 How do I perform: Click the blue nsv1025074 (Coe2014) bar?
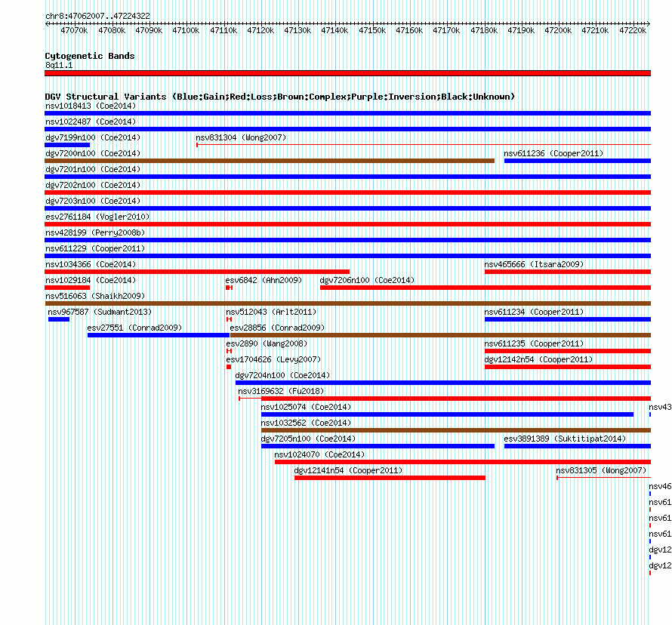click(448, 414)
